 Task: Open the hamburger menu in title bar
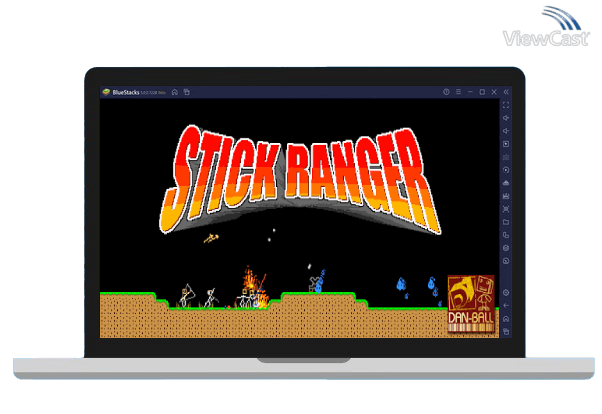458,92
